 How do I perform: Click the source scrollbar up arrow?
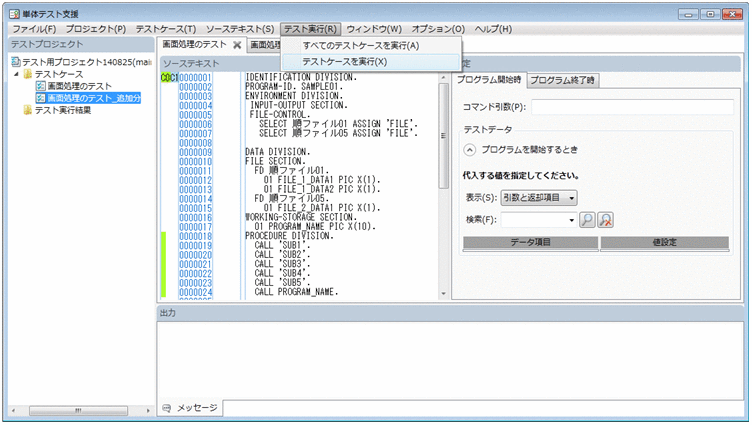click(443, 78)
